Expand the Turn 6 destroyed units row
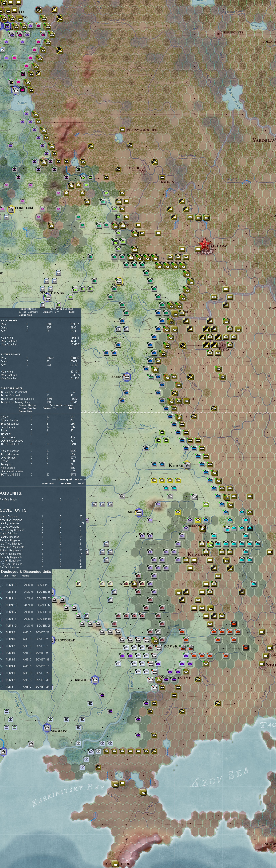Screen dimensions: 276x868 pos(2,653)
